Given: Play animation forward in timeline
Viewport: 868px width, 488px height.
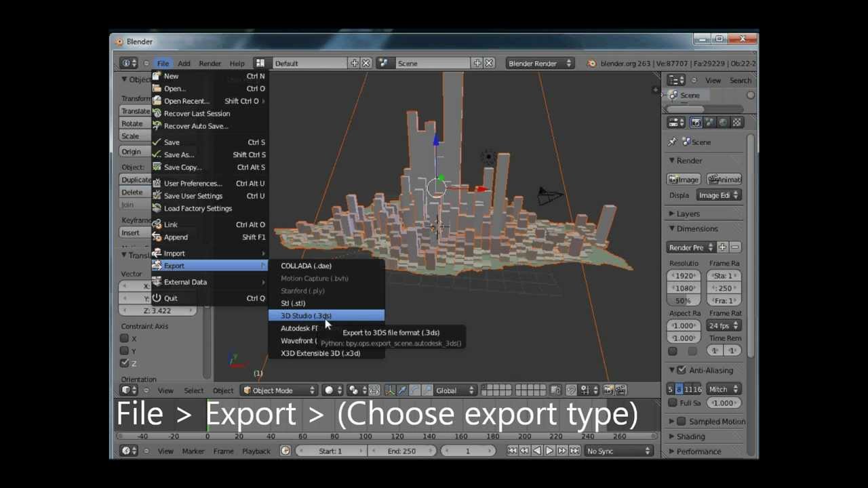Looking at the screenshot, I should (549, 451).
